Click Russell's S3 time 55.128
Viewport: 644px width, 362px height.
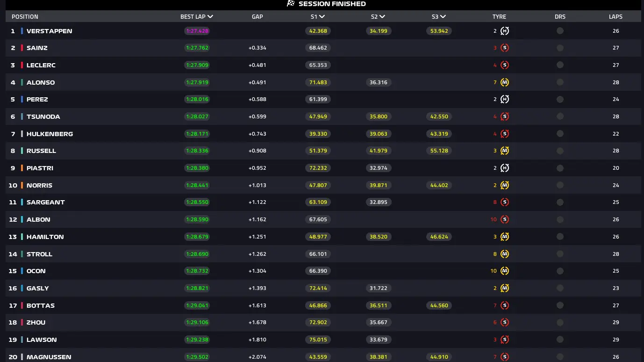pos(439,151)
